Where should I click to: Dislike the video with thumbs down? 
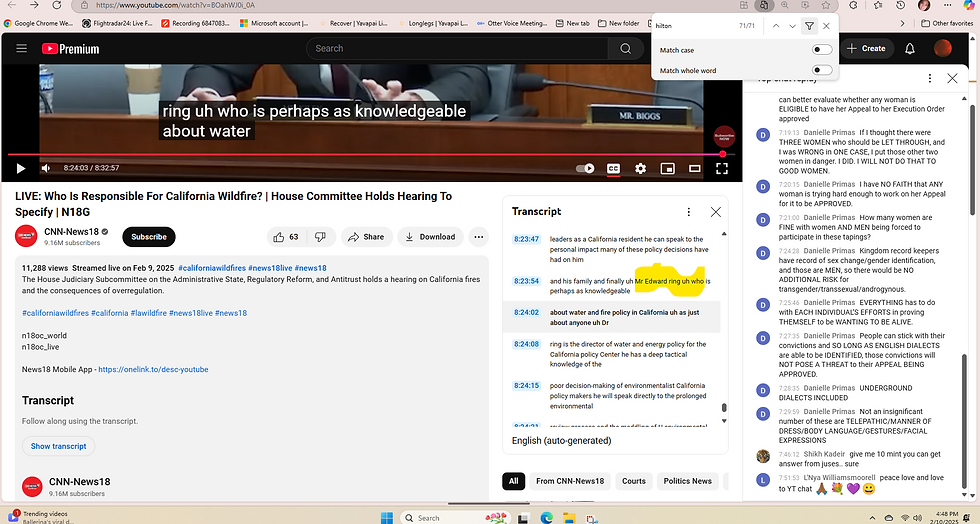pyautogui.click(x=320, y=237)
